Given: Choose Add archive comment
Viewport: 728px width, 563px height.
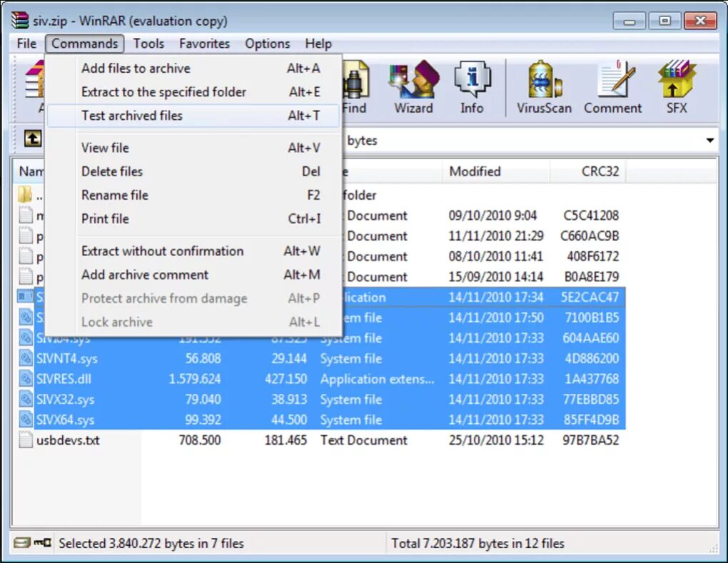Looking at the screenshot, I should 193,275.
